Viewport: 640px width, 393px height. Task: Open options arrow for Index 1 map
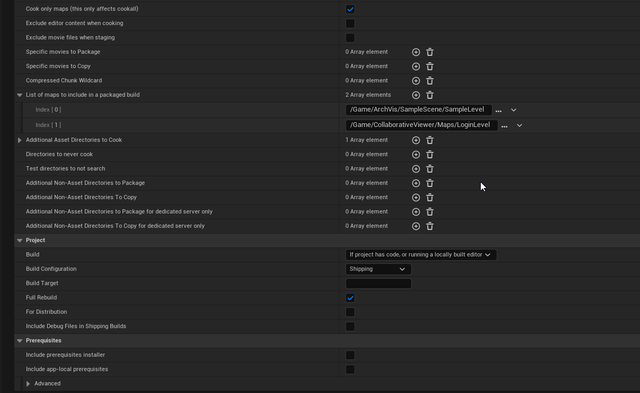click(x=519, y=125)
